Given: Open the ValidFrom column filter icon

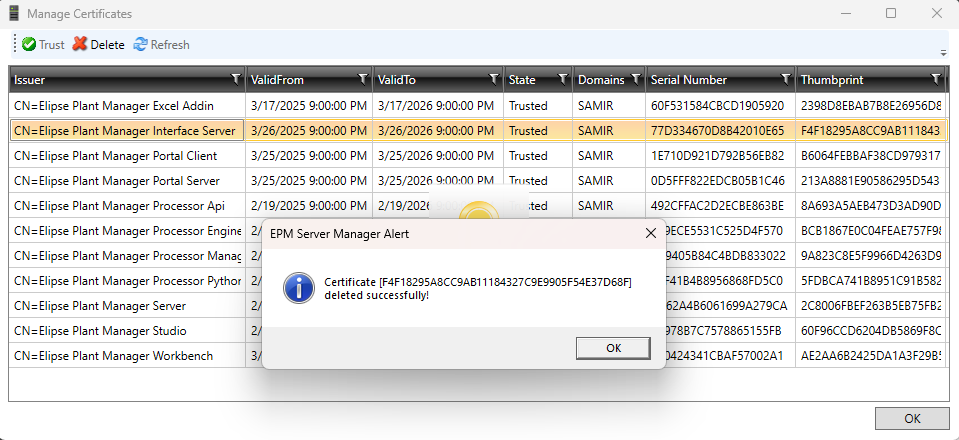Looking at the screenshot, I should (363, 79).
